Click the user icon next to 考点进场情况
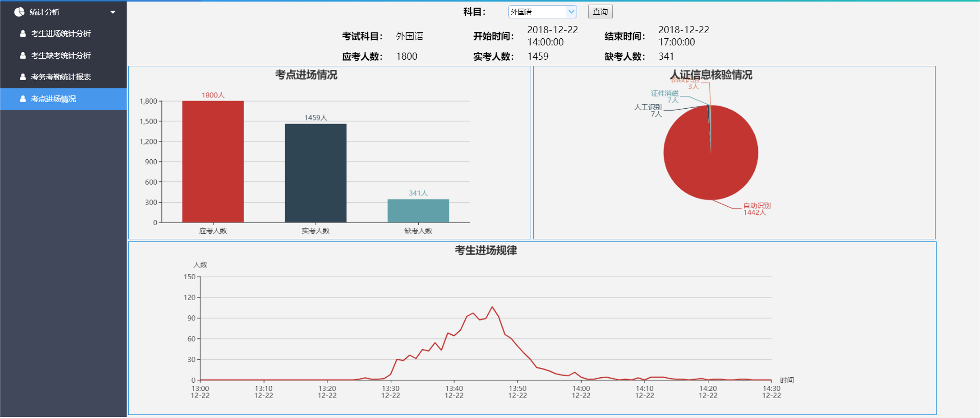 coord(23,99)
